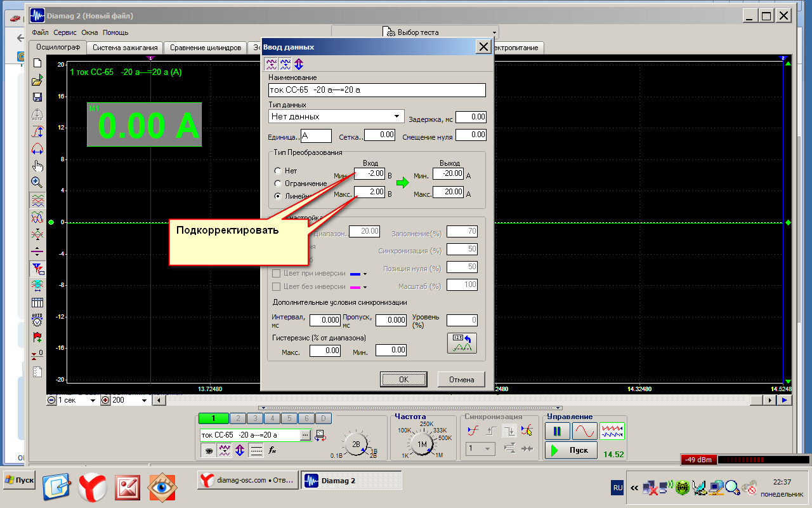Click Windows Пуск start button
This screenshot has width=812, height=508.
point(18,480)
